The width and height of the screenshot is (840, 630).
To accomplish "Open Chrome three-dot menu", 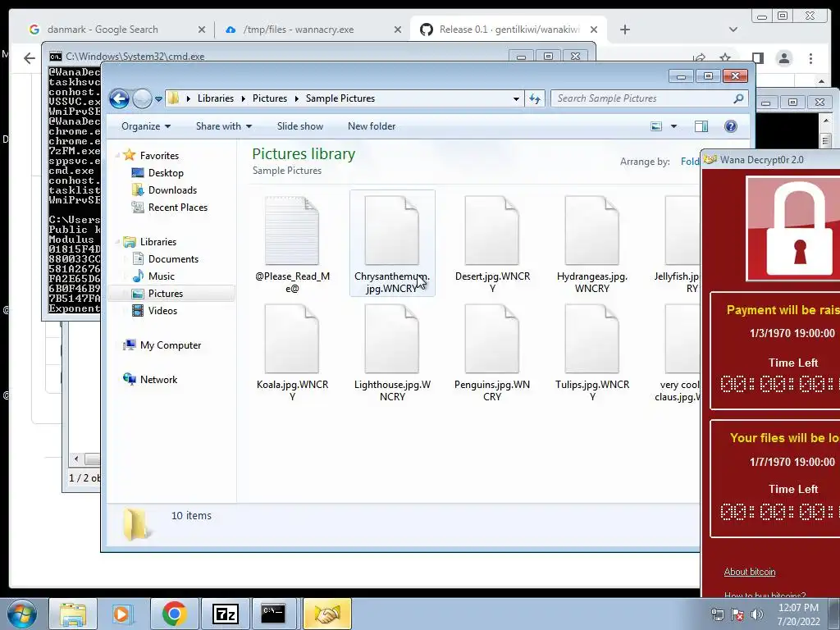I will (x=811, y=58).
